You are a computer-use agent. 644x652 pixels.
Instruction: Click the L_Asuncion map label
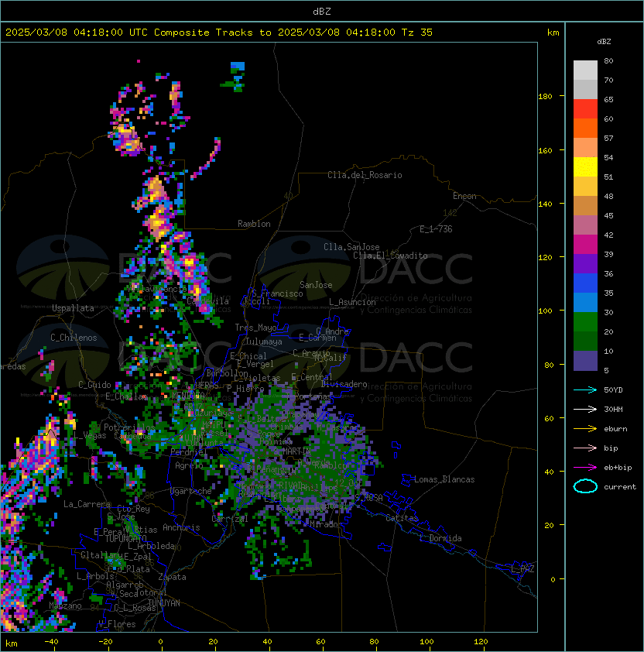(352, 302)
